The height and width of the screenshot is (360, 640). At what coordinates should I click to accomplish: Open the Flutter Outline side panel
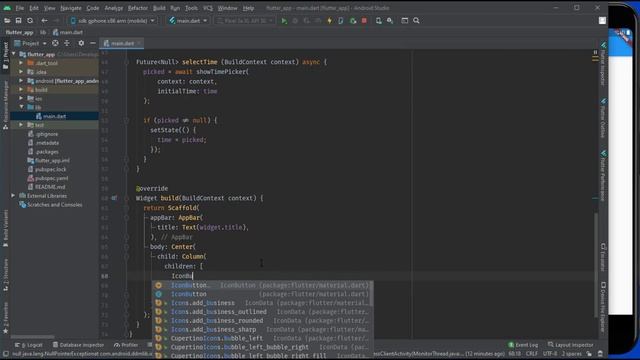click(603, 118)
